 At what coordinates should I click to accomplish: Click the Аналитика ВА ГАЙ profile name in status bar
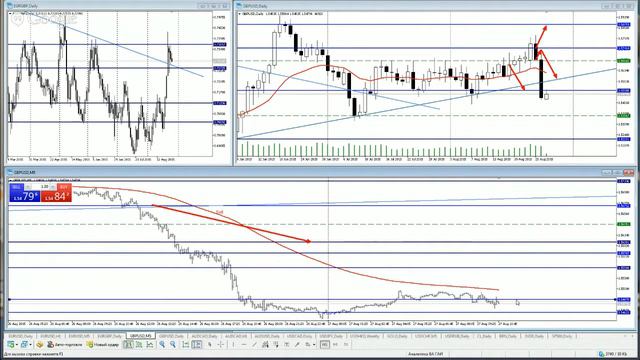click(425, 354)
